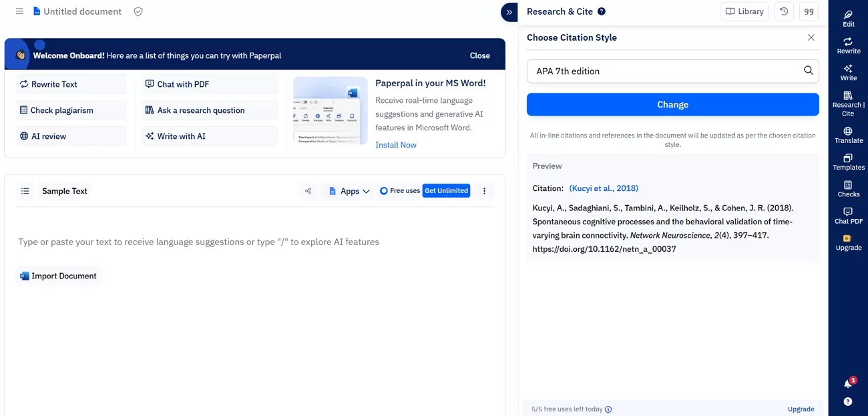Select Ask a research question option
This screenshot has width=868, height=416.
(210, 110)
